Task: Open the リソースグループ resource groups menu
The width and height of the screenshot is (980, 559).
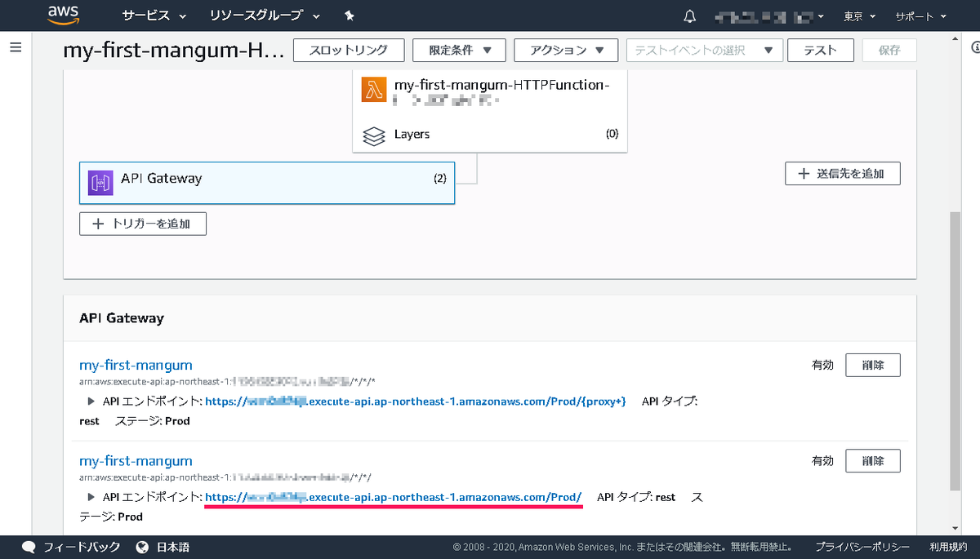Action: point(265,16)
